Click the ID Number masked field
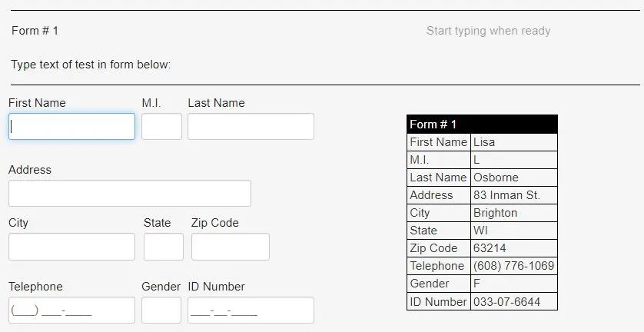Viewport: 644px width, 332px height. coord(251,310)
